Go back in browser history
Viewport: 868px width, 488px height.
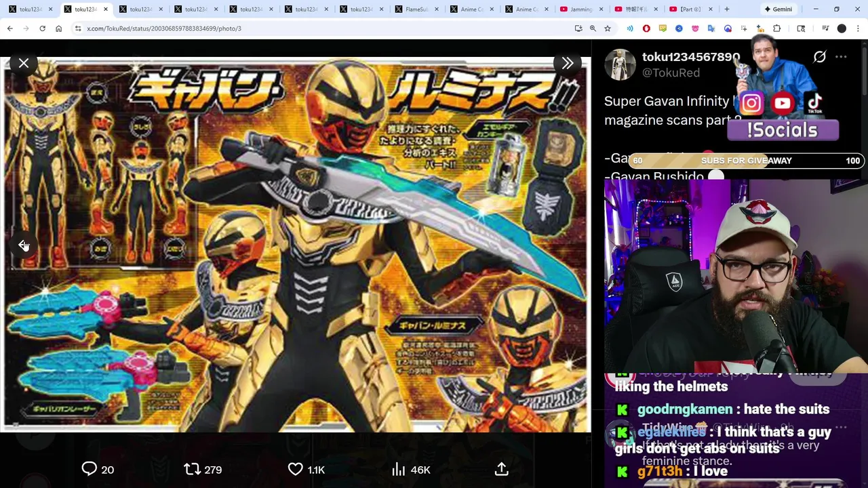pos(10,28)
